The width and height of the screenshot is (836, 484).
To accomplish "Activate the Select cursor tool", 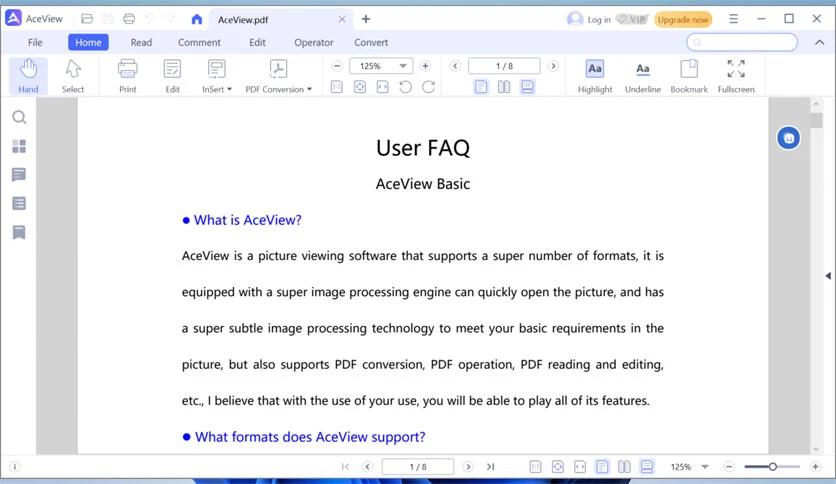I will (73, 76).
